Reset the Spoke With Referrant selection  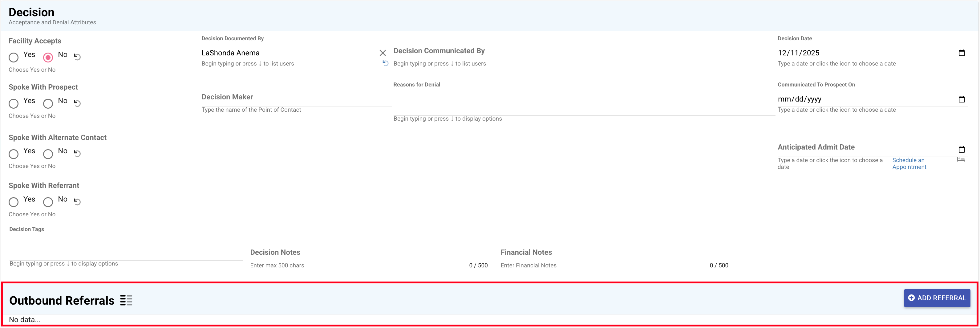pyautogui.click(x=77, y=202)
